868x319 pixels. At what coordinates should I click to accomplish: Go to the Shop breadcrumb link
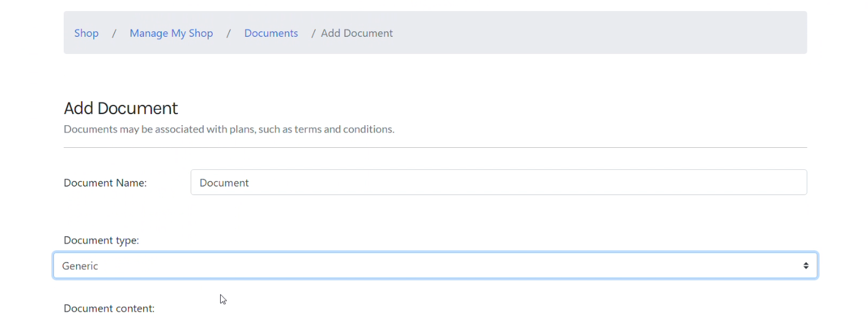[86, 33]
